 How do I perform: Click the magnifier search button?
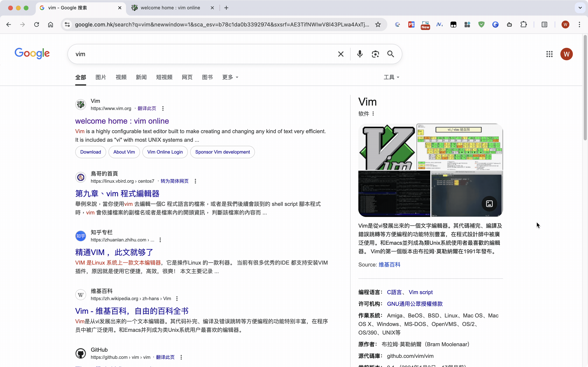391,54
